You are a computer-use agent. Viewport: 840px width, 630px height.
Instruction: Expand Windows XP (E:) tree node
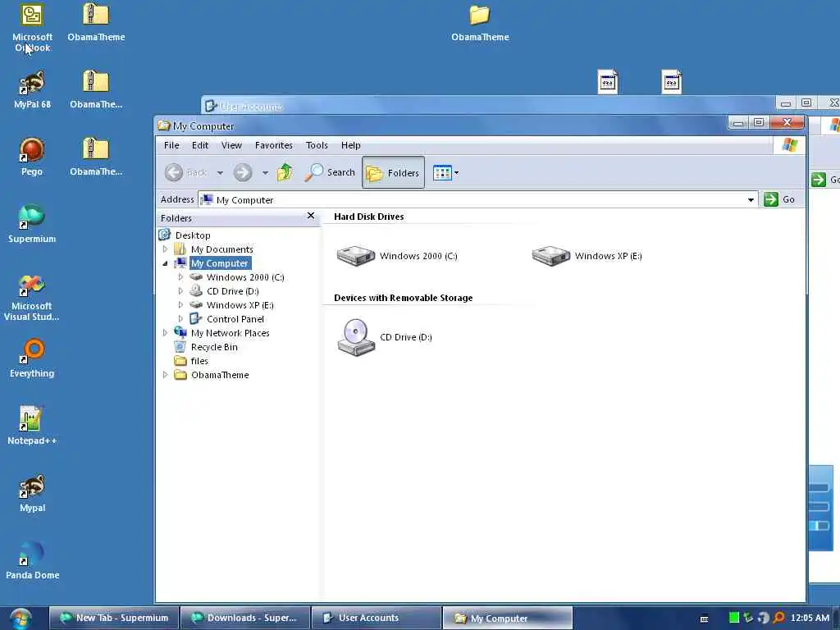(x=180, y=305)
